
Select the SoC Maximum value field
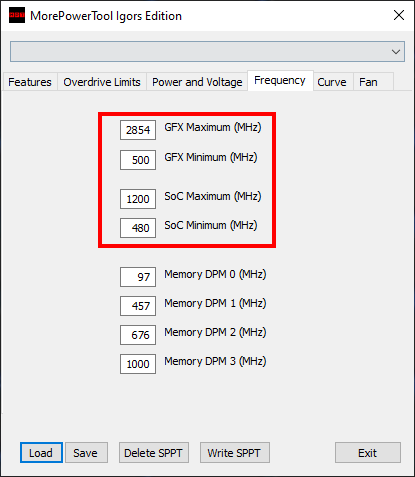click(x=138, y=199)
